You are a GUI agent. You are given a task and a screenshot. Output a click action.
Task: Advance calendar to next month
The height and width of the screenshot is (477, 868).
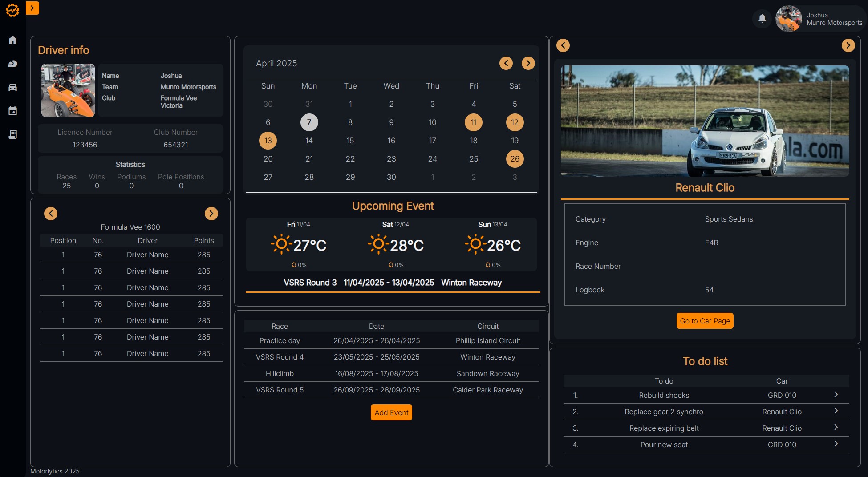528,63
